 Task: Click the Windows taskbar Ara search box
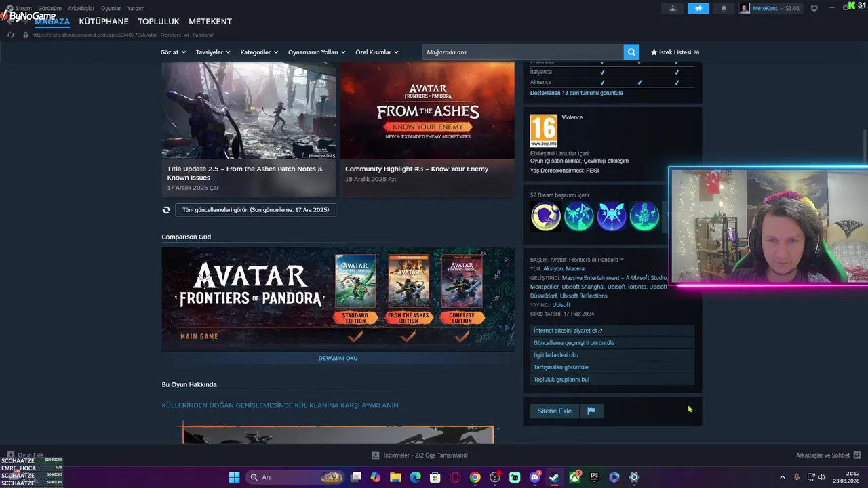coord(294,477)
